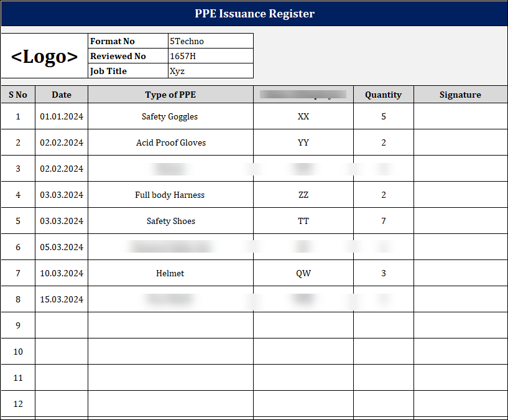Click Signature cell in Safety Goggles row

pyautogui.click(x=461, y=116)
